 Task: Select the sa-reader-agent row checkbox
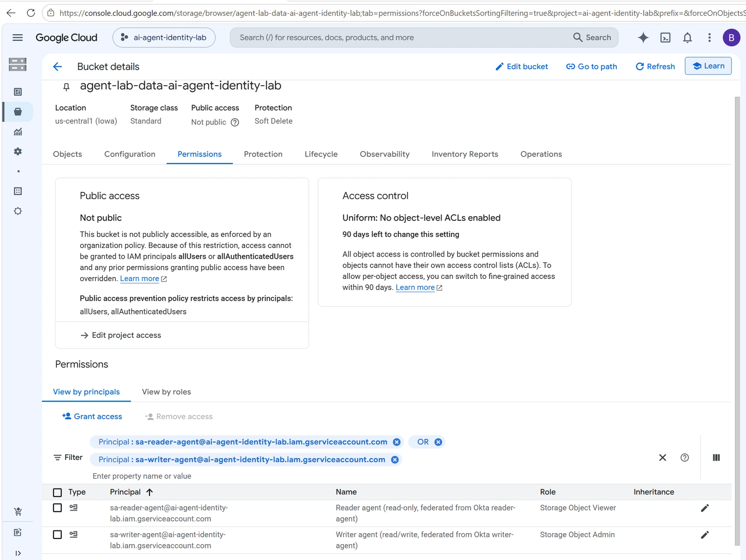[x=57, y=508]
